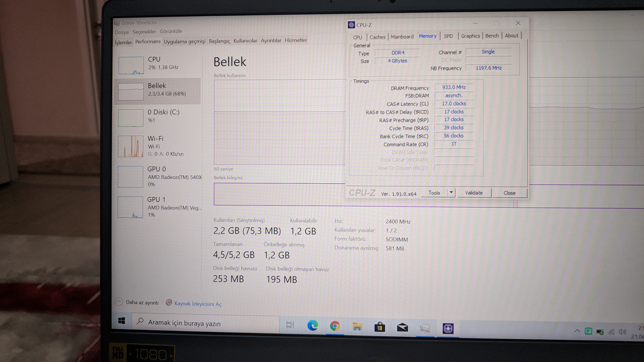Open Microsoft Store from taskbar
This screenshot has height=362, width=644.
pos(379,327)
